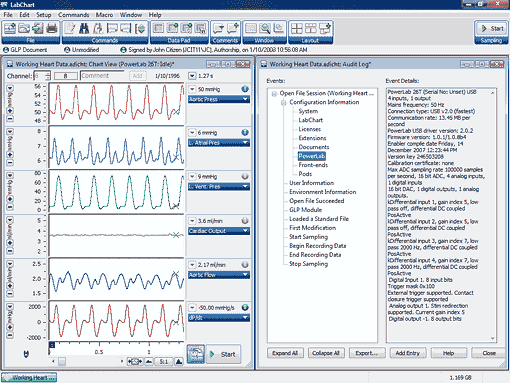Image resolution: width=510 pixels, height=383 pixels.
Task: Open the Macro menu
Action: [104, 15]
